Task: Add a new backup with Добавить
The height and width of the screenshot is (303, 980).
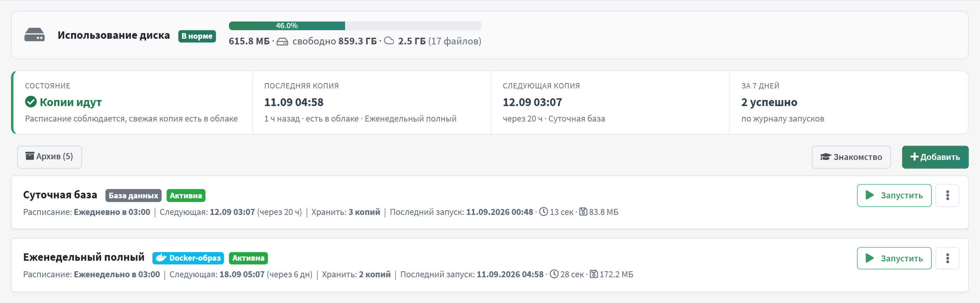Action: tap(935, 157)
